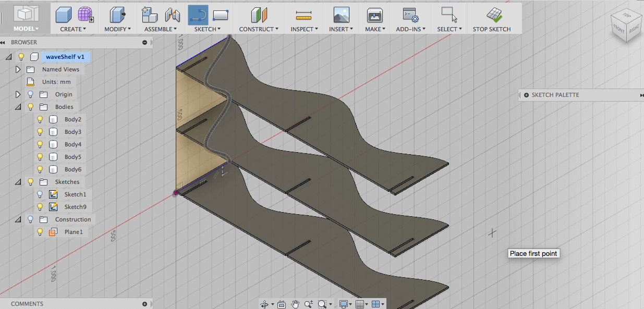This screenshot has height=309, width=644.
Task: Collapse the Bodies folder in browser
Action: click(x=18, y=107)
